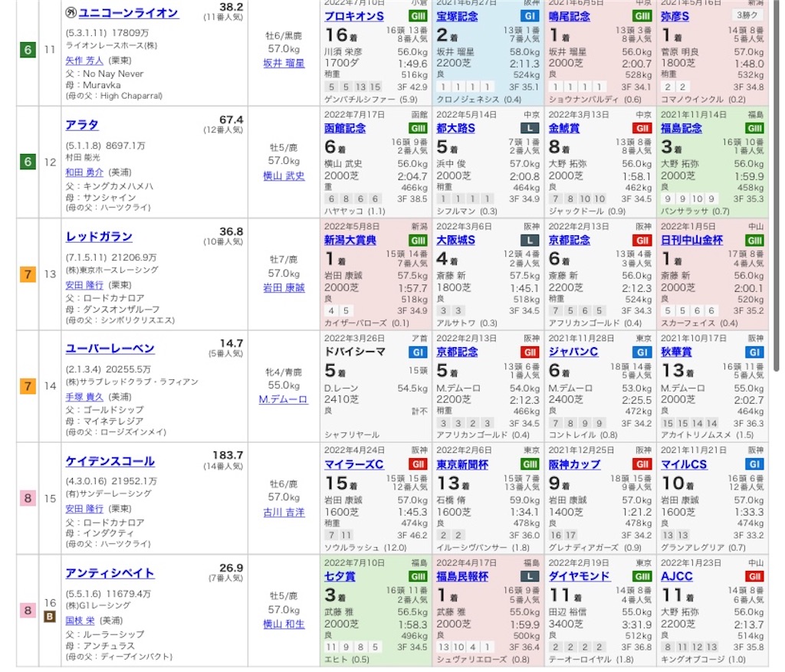Click the orange frame 7 box for horse number 14
Screen dimensions: 785x672
pos(28,386)
